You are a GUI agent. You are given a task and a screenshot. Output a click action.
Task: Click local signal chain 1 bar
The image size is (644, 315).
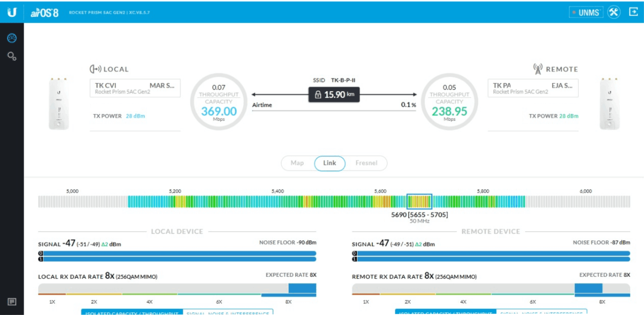(177, 259)
